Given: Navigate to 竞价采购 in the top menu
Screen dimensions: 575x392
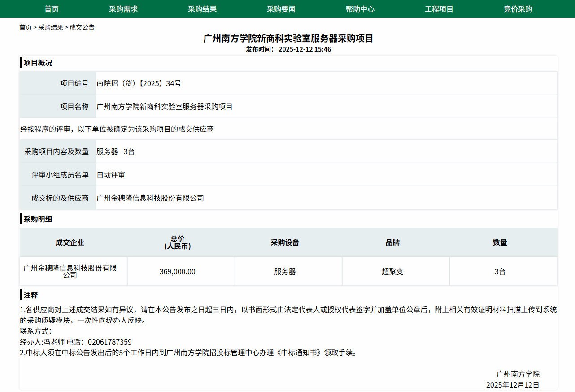Looking at the screenshot, I should pos(518,9).
